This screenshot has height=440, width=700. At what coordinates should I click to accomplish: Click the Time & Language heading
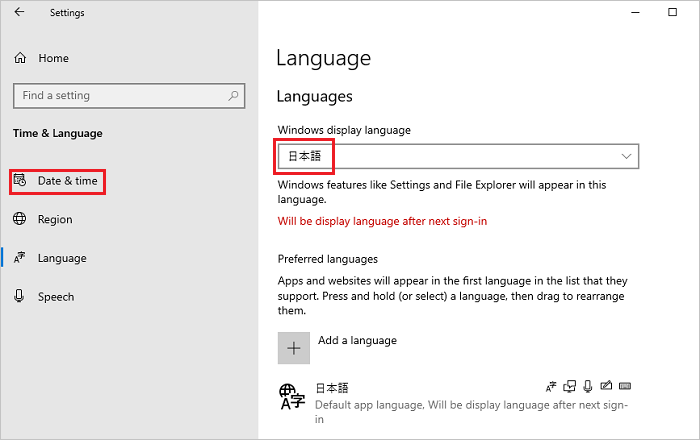(x=58, y=133)
